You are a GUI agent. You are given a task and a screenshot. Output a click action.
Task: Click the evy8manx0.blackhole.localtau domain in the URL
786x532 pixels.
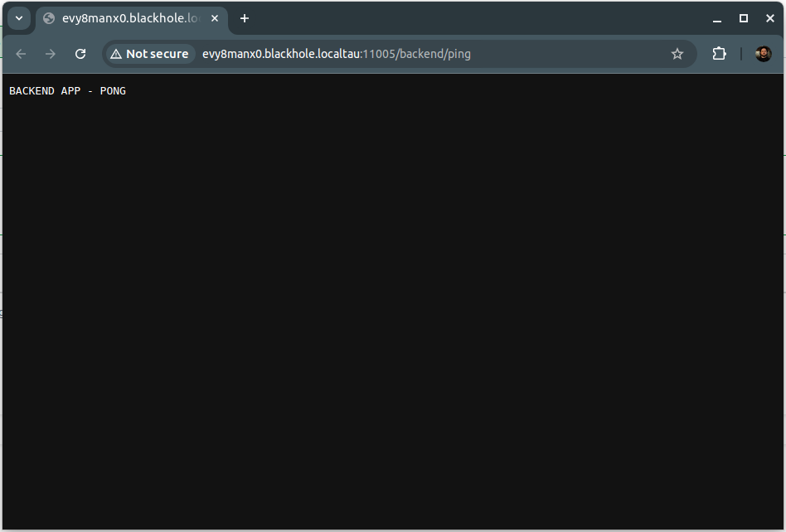280,54
